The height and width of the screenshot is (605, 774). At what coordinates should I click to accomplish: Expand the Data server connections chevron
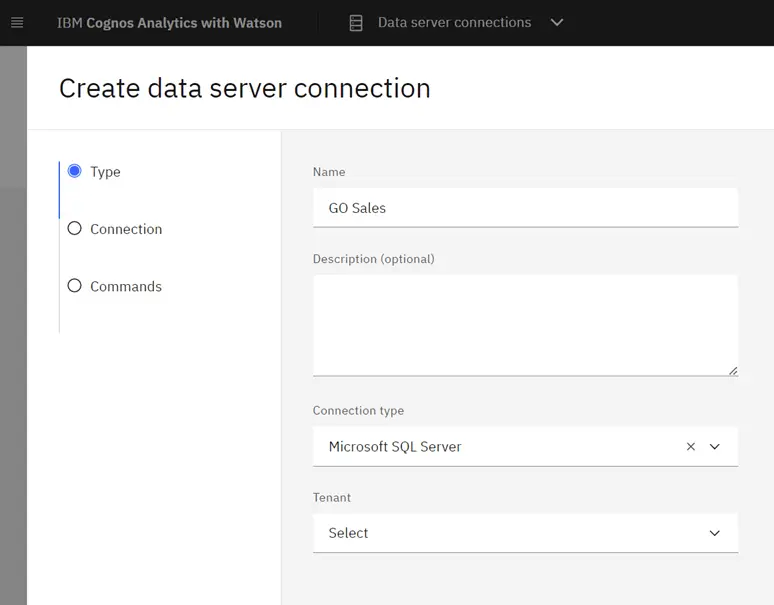[557, 23]
